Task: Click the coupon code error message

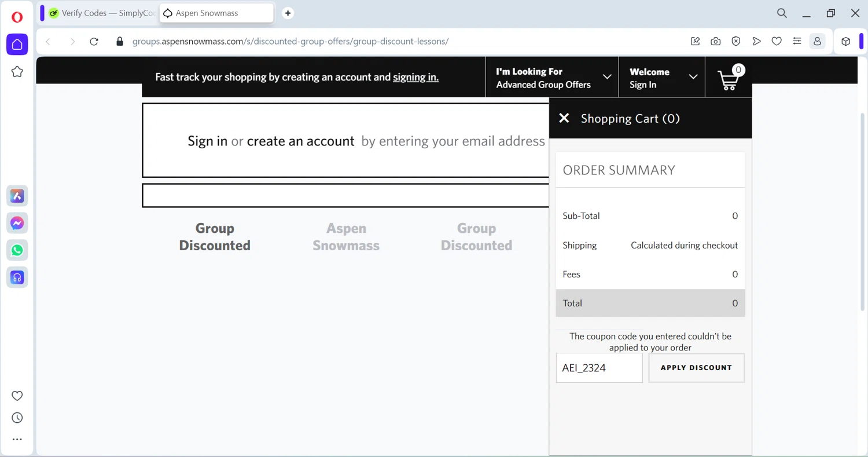Action: pyautogui.click(x=650, y=342)
